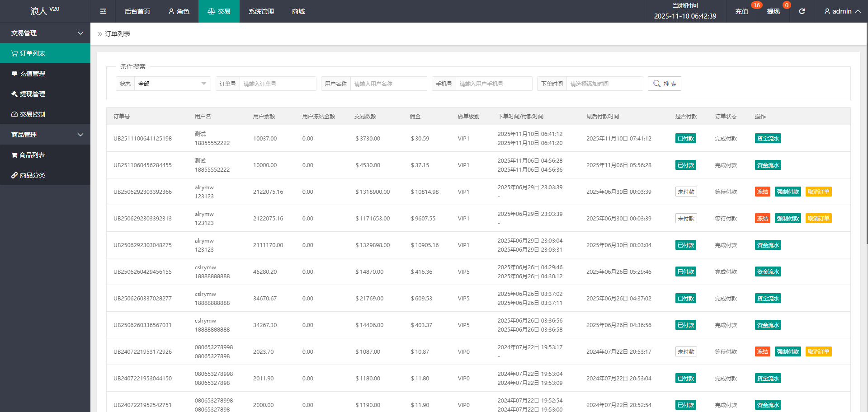This screenshot has width=868, height=412.
Task: Go to 交易控制 in sidebar
Action: click(32, 114)
